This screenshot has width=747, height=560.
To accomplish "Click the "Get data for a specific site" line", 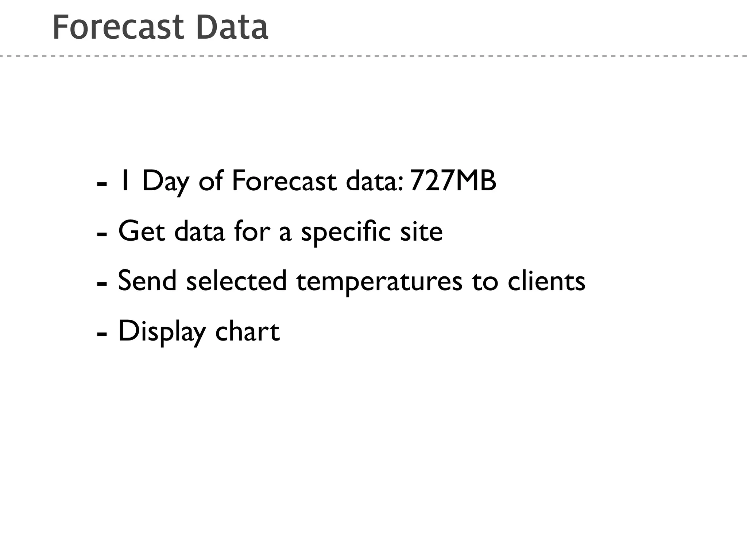I will point(280,232).
